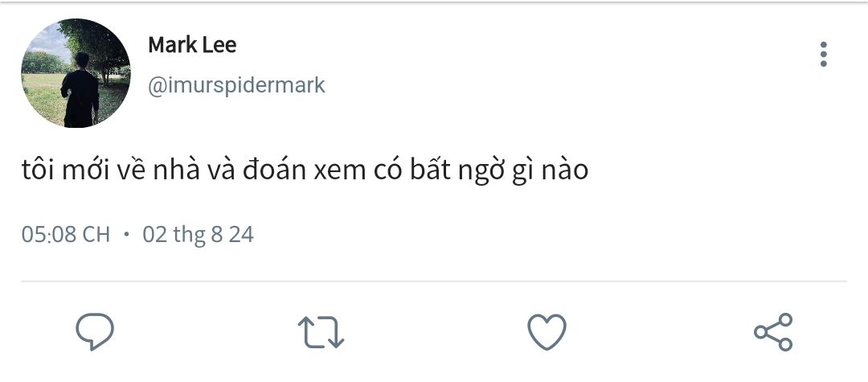The height and width of the screenshot is (382, 868).
Task: Click the divider line above the action icons
Action: coord(434,281)
